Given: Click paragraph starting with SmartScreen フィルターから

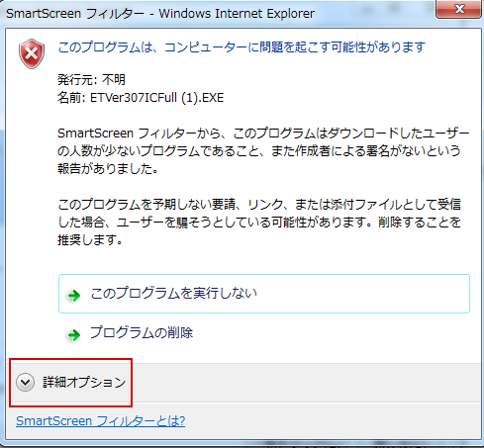Looking at the screenshot, I should click(x=263, y=151).
